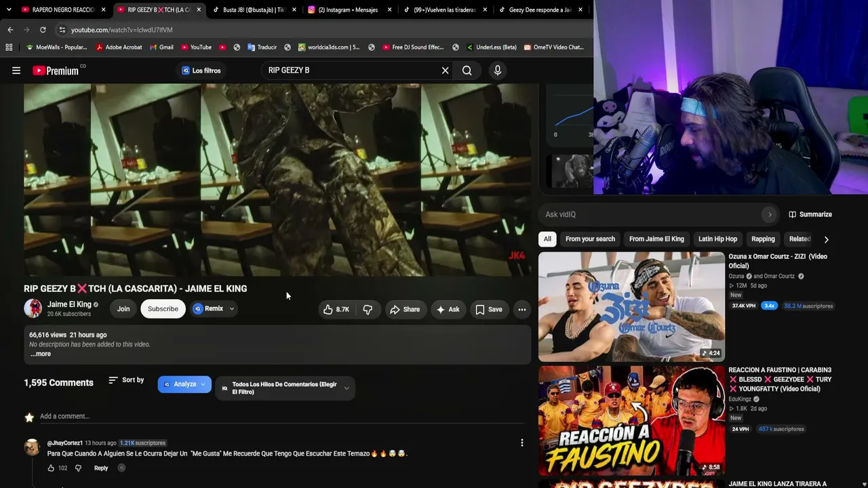Go to YouTube Premium home logo
Screen dimensions: 868x488
[56, 70]
